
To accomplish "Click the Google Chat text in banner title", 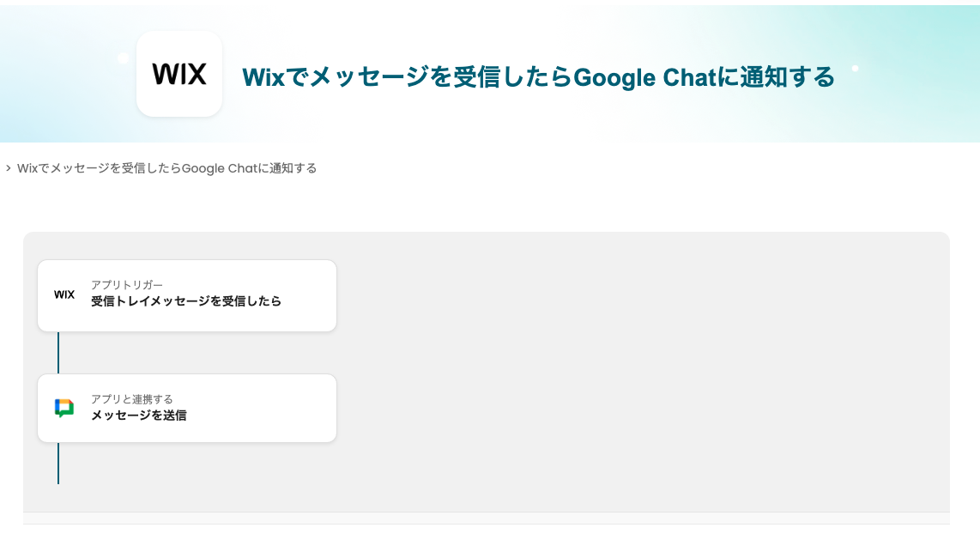I will [x=644, y=77].
